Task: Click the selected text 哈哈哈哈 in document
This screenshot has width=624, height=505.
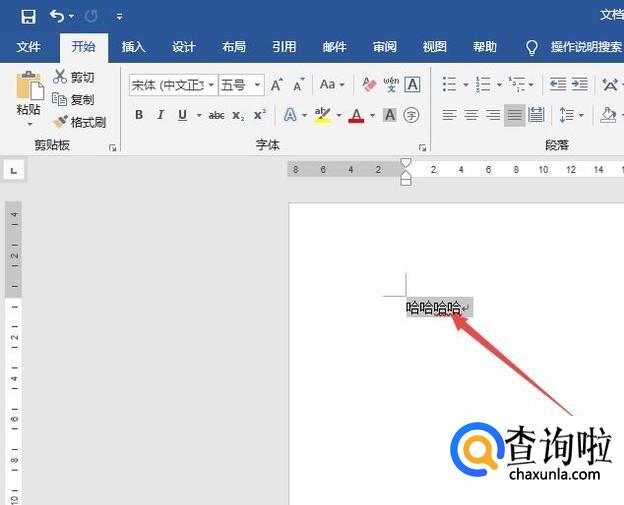Action: click(x=434, y=308)
